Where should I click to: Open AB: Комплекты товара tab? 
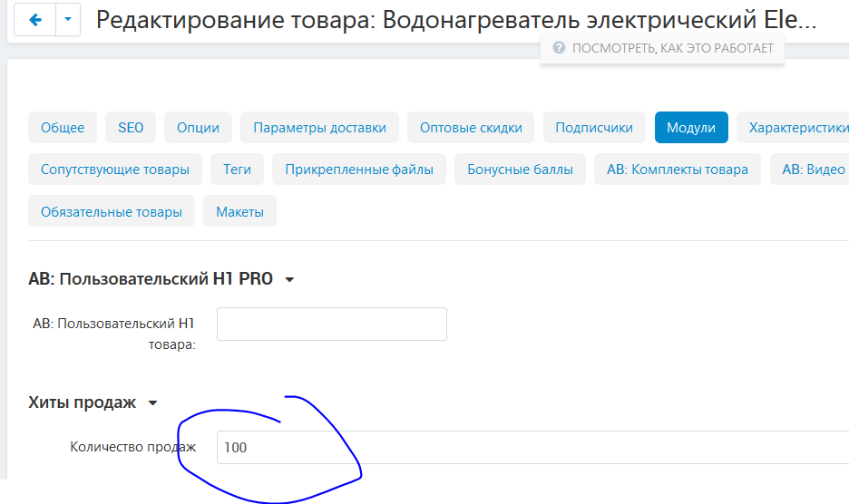678,169
